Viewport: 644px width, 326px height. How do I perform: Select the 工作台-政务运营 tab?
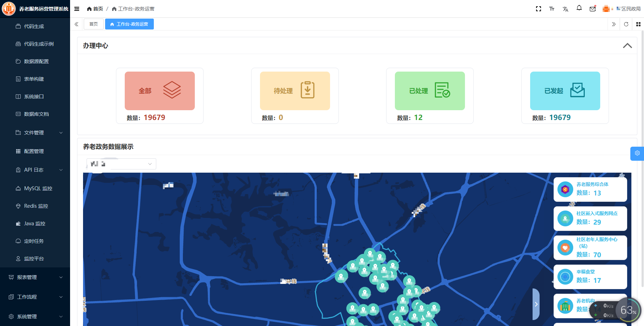(x=129, y=24)
